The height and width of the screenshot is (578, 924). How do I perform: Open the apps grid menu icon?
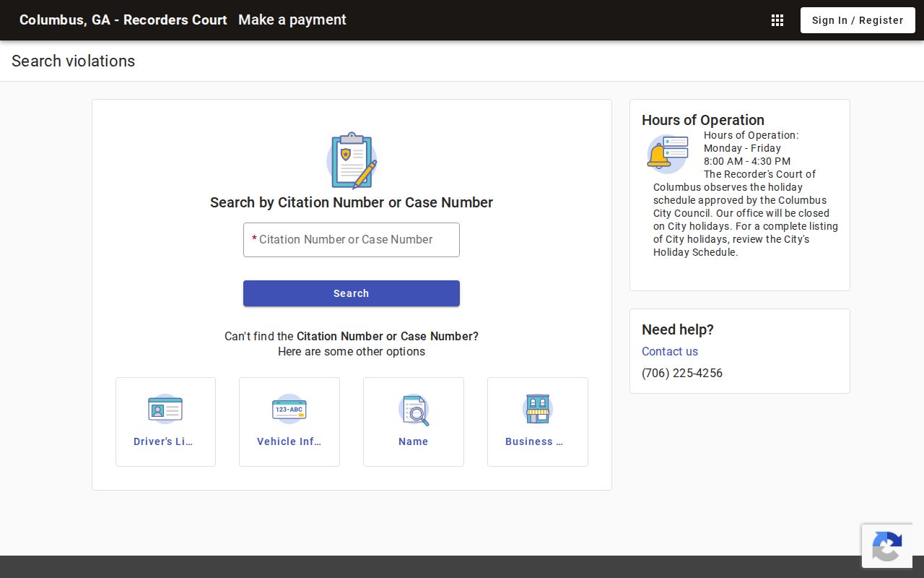pos(777,20)
